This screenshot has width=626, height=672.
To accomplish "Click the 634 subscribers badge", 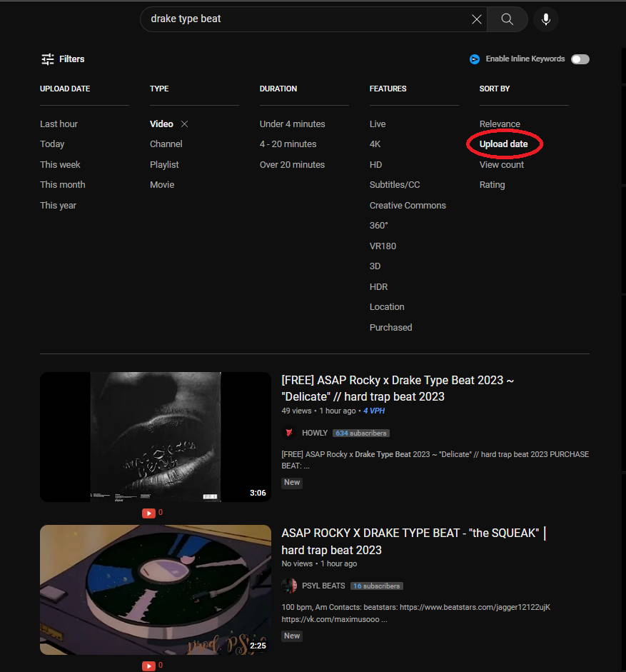I will [360, 433].
